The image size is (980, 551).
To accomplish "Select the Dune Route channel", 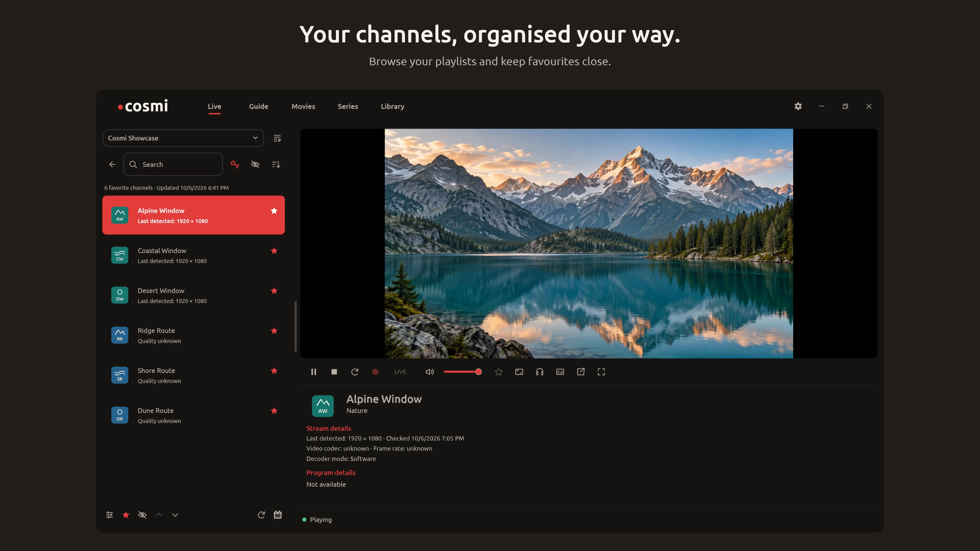I will tap(194, 415).
